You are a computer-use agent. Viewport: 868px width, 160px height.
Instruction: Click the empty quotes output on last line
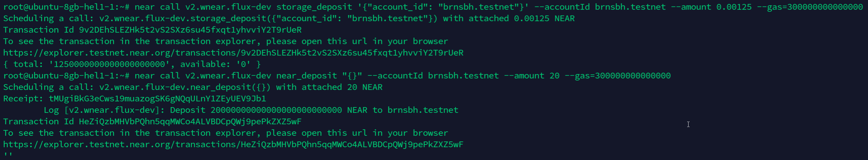[x=8, y=155]
